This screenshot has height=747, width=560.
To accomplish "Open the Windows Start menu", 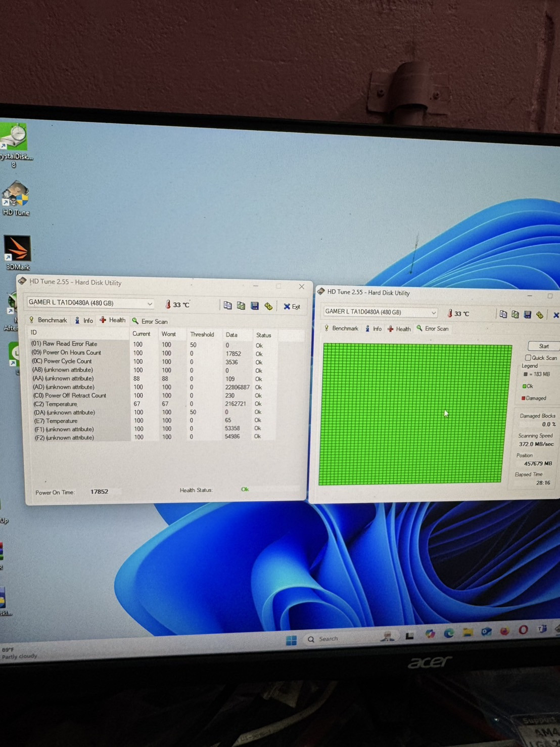I will click(x=291, y=640).
